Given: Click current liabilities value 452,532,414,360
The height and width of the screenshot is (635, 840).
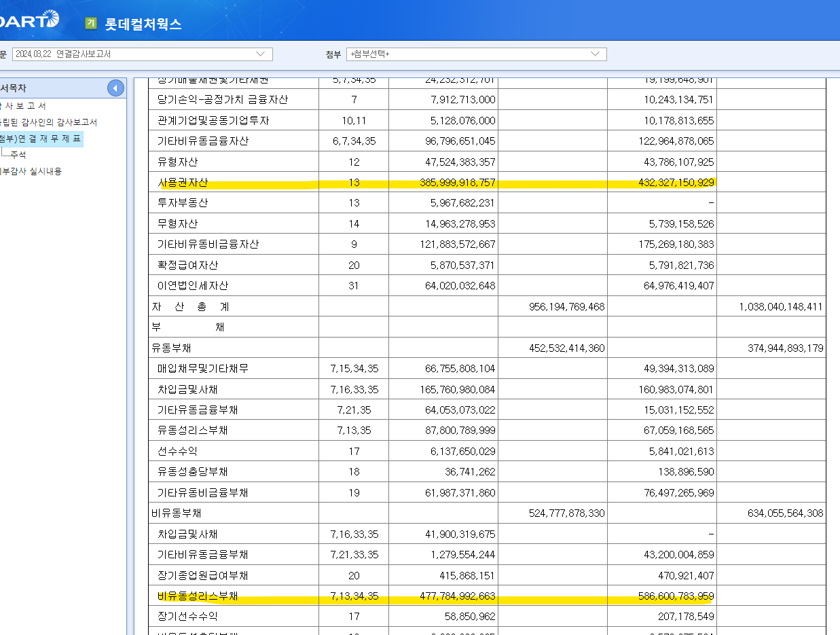Looking at the screenshot, I should [x=567, y=348].
